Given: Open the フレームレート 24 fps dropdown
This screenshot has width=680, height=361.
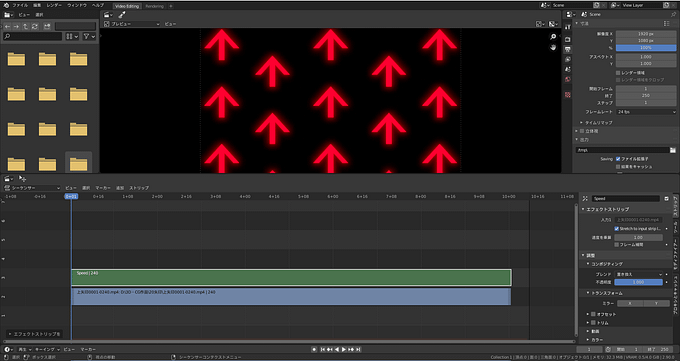Looking at the screenshot, I should 646,112.
